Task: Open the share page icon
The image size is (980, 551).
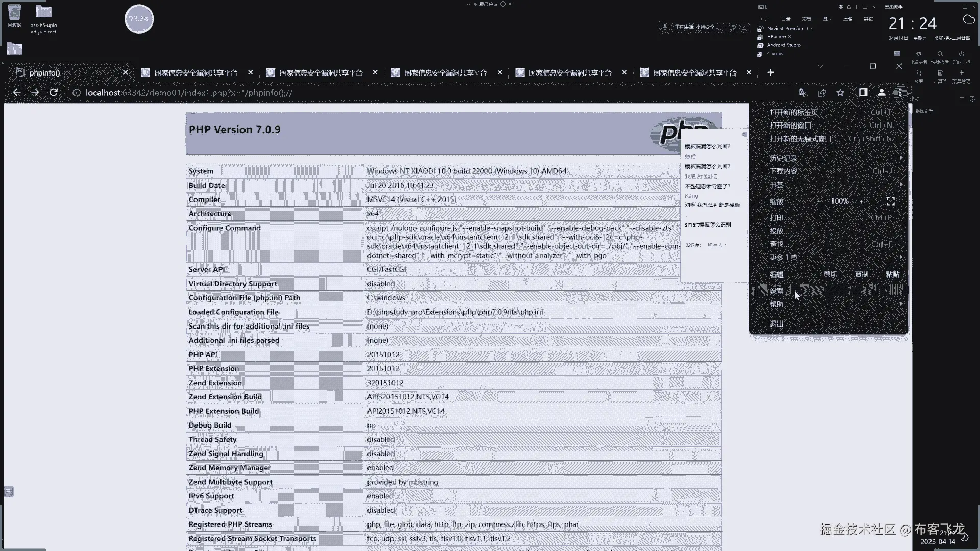Action: (822, 92)
